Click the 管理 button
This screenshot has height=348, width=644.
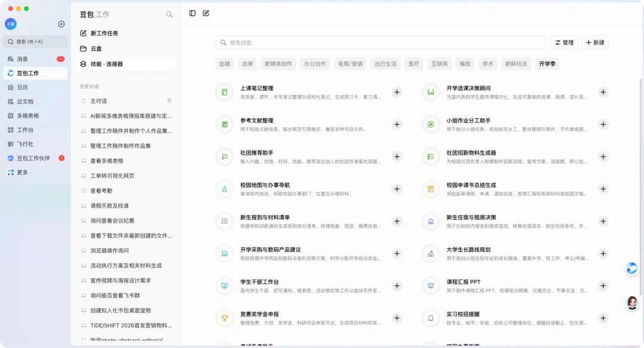click(x=564, y=42)
